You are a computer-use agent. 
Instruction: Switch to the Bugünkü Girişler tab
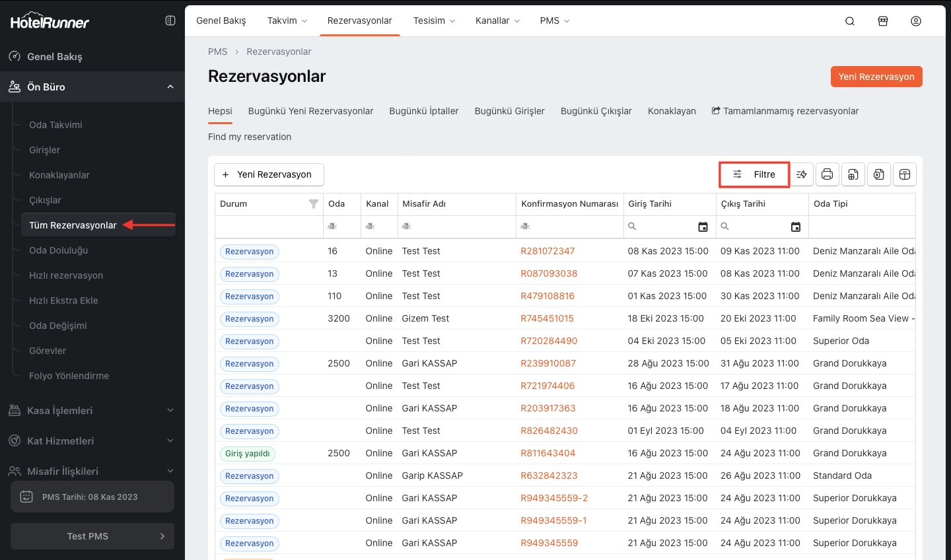click(x=509, y=111)
